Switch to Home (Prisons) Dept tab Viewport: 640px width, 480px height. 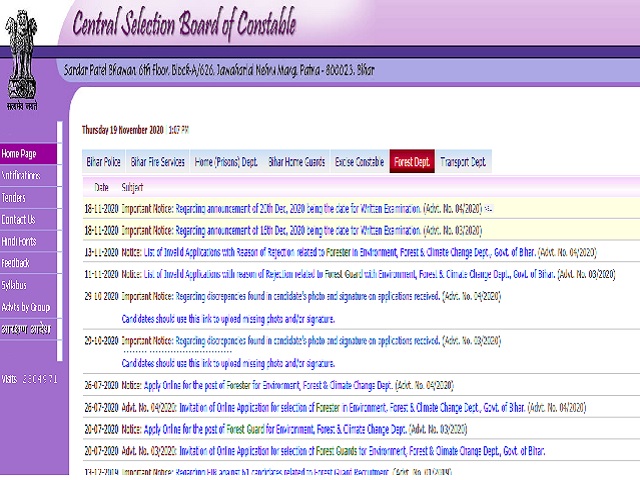coord(226,162)
